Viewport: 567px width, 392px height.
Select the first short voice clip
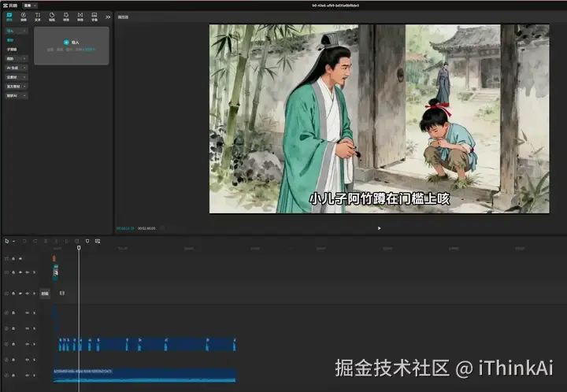61,344
